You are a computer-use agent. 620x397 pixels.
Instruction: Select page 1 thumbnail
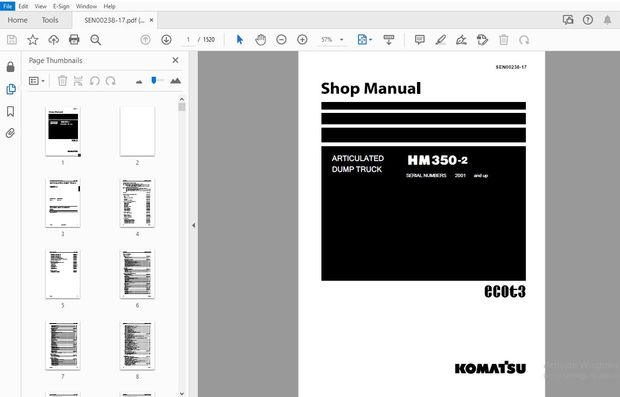(x=63, y=132)
